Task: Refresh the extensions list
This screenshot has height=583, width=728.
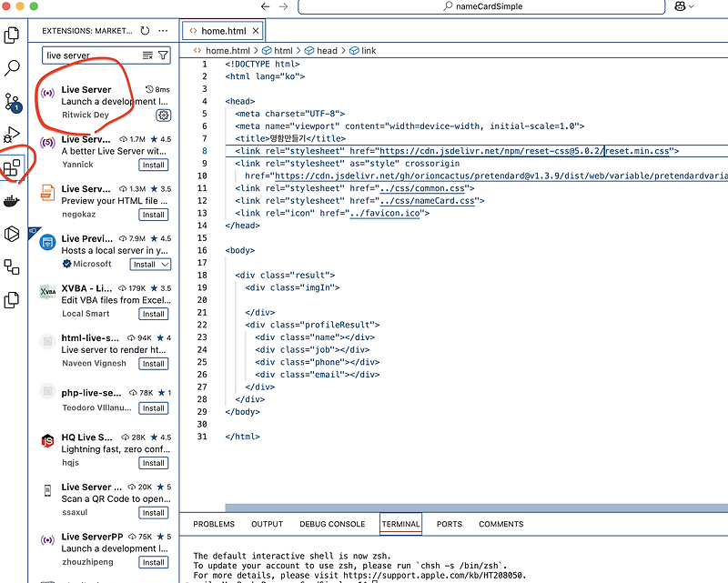Action: click(x=144, y=30)
